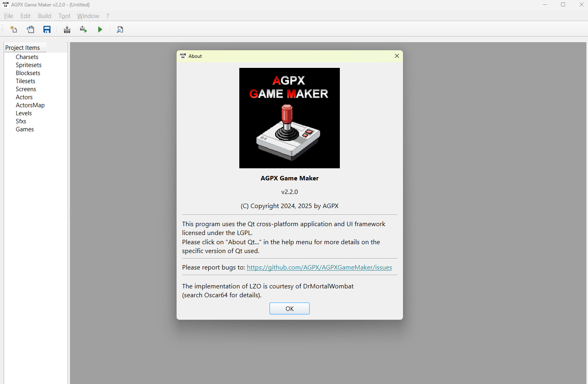Image resolution: width=588 pixels, height=384 pixels.
Task: Click the green Run play icon
Action: [100, 29]
